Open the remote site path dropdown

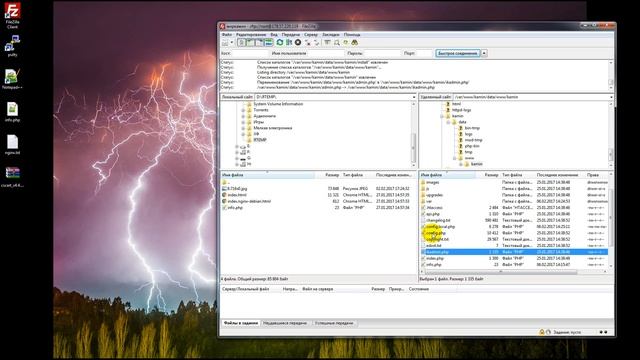pos(611,97)
